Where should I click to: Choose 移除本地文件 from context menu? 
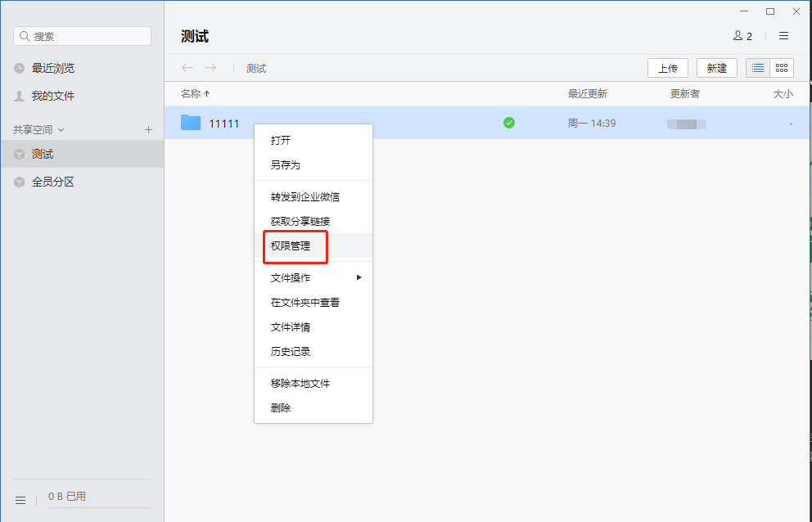click(x=314, y=383)
